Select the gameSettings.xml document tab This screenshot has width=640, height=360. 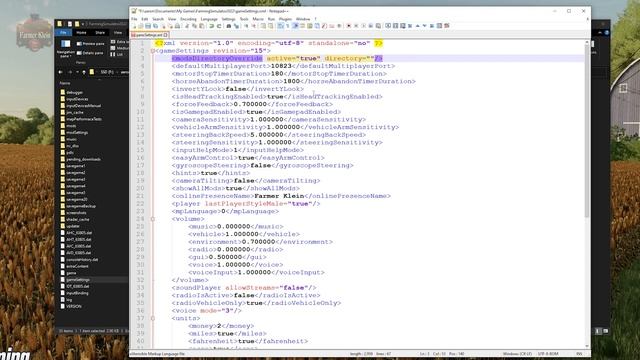click(149, 35)
